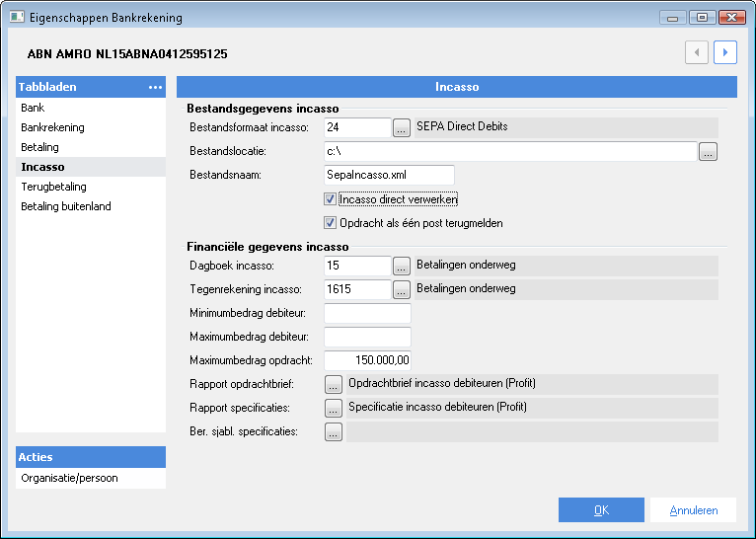Image resolution: width=756 pixels, height=539 pixels.
Task: Focus the Maximumbedrag debiteur field
Action: (x=367, y=337)
